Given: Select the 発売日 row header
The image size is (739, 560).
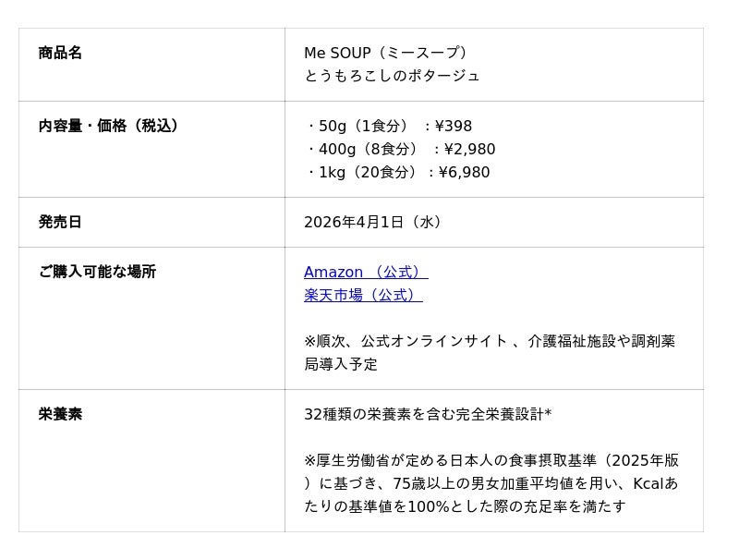Looking at the screenshot, I should pos(60,222).
